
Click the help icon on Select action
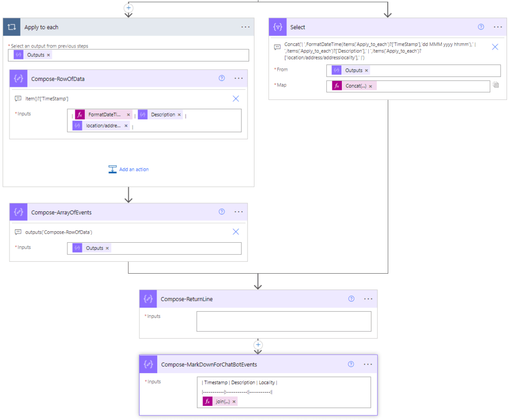click(481, 27)
